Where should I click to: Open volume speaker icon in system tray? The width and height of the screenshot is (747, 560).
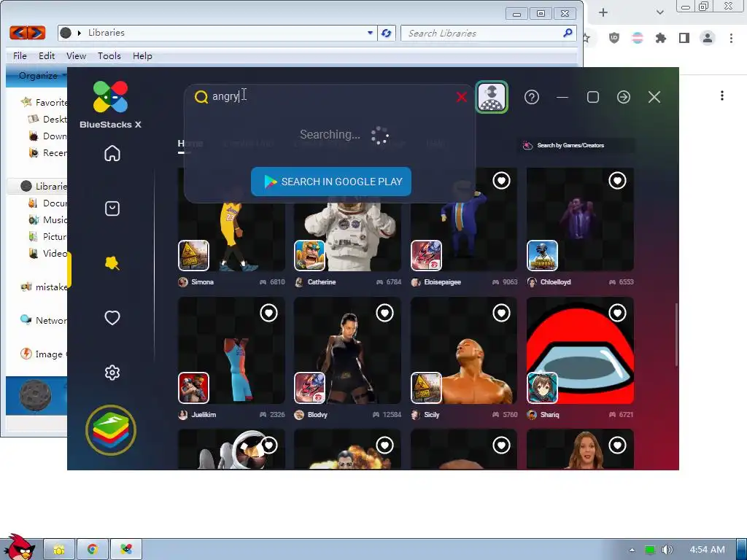tap(667, 550)
